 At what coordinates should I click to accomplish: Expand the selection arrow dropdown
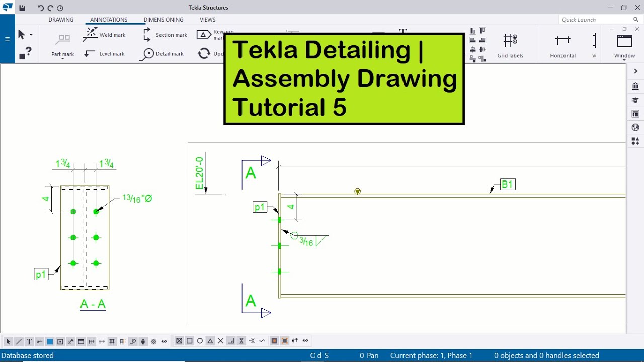pyautogui.click(x=31, y=35)
